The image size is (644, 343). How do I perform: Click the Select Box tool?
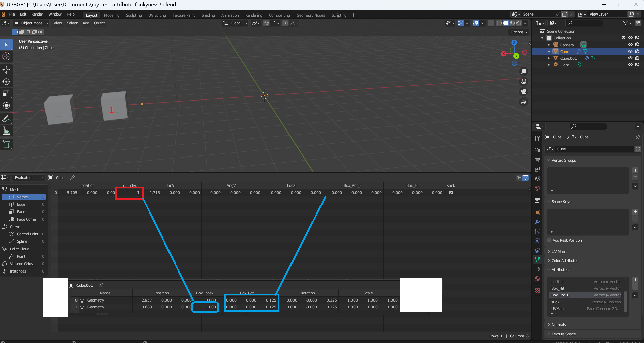(x=6, y=45)
